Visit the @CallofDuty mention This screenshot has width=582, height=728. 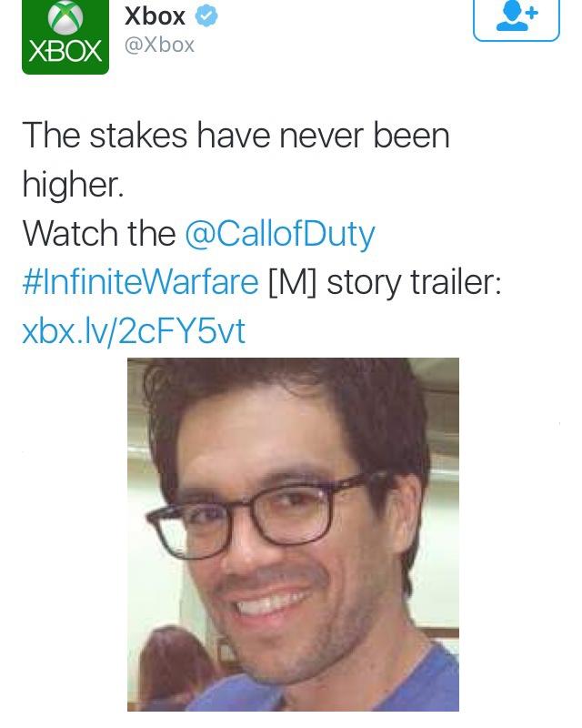coord(279,234)
